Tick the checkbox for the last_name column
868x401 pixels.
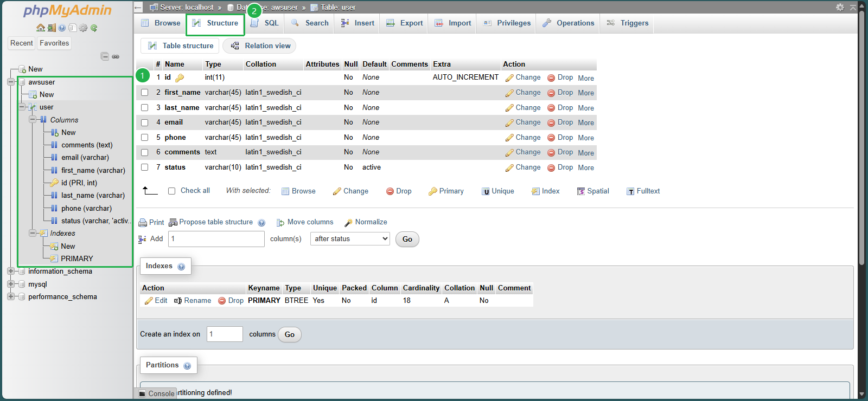click(x=145, y=107)
